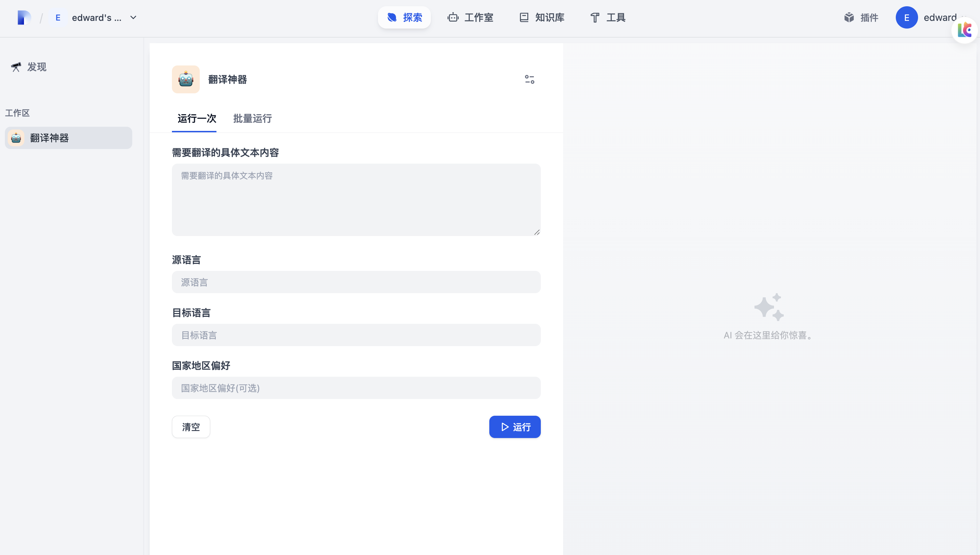This screenshot has height=555, width=980.
Task: Open the 工具 (Tools) tab
Action: pos(608,17)
